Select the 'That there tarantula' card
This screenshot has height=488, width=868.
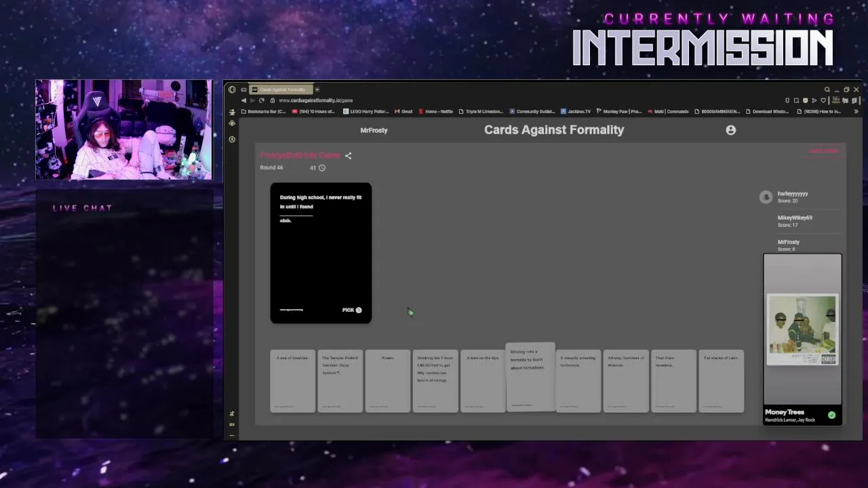pyautogui.click(x=673, y=381)
